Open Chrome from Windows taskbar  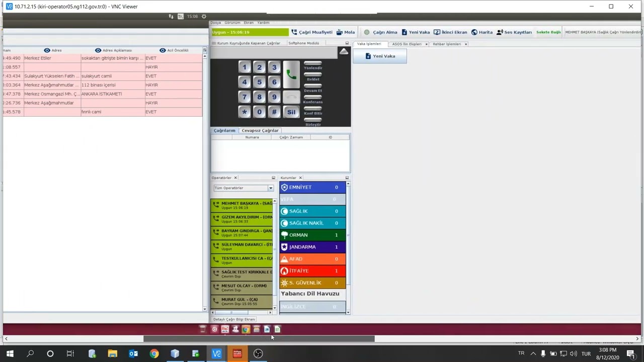pyautogui.click(x=154, y=354)
